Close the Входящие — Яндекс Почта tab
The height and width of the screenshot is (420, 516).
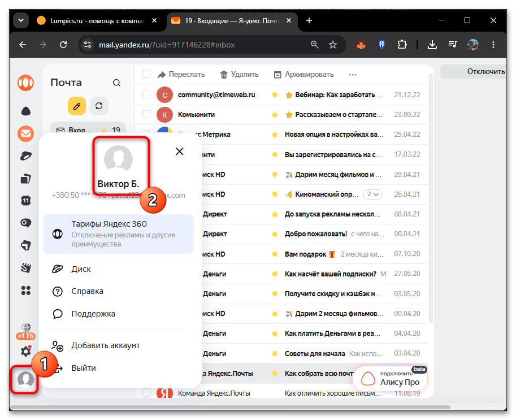289,21
